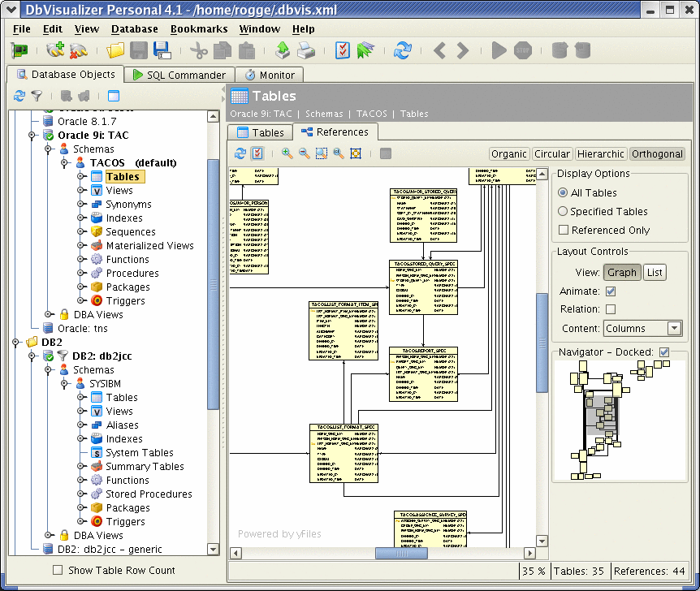
Task: Click the reload arrows icon in main toolbar
Action: point(402,50)
